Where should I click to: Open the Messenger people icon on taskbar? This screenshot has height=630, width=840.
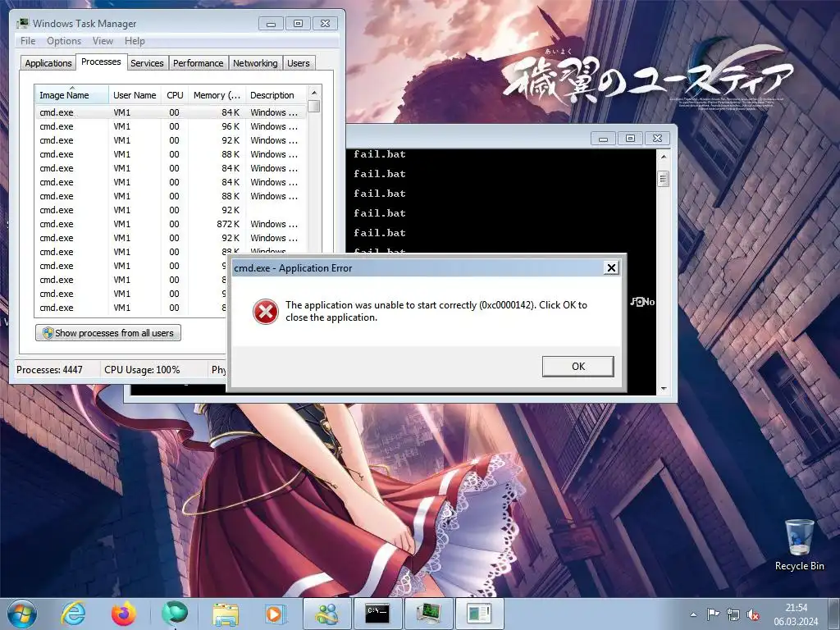tap(326, 614)
